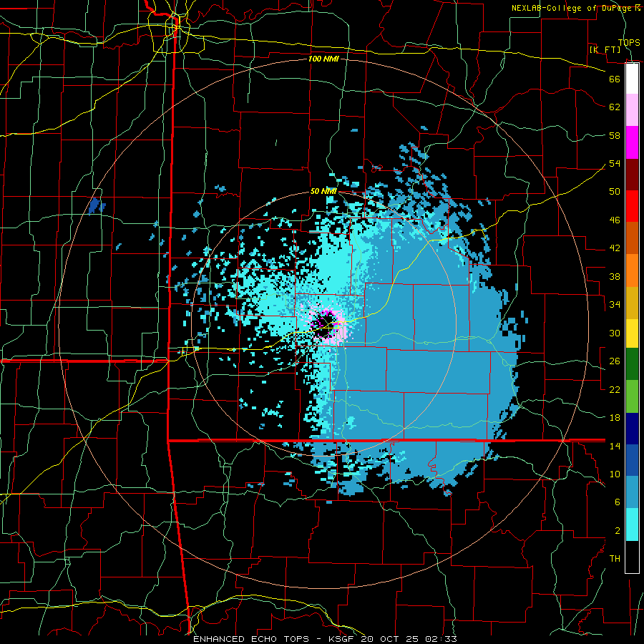Click the bright red 46-50 kft legend swatch
The height and width of the screenshot is (644, 644).
(x=632, y=206)
